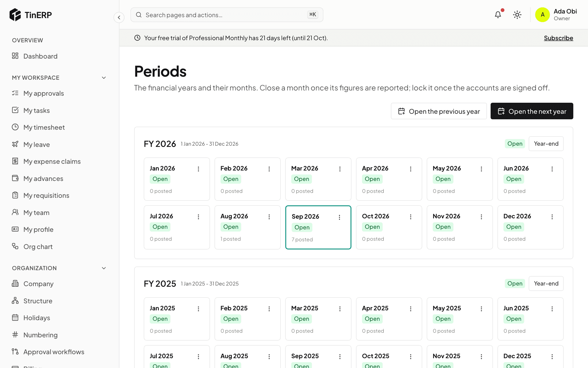Image resolution: width=588 pixels, height=368 pixels.
Task: Open the Aug 2026 three-dot menu
Action: [x=269, y=217]
